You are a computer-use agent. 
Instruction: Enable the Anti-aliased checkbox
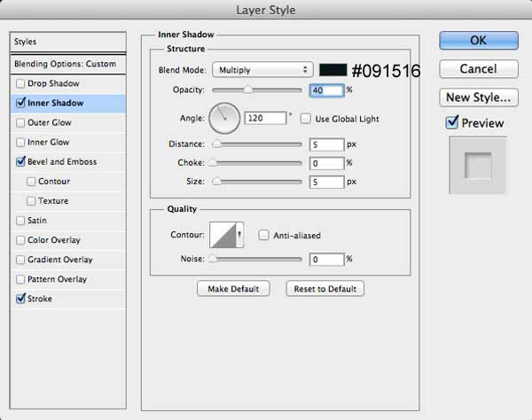click(x=263, y=235)
